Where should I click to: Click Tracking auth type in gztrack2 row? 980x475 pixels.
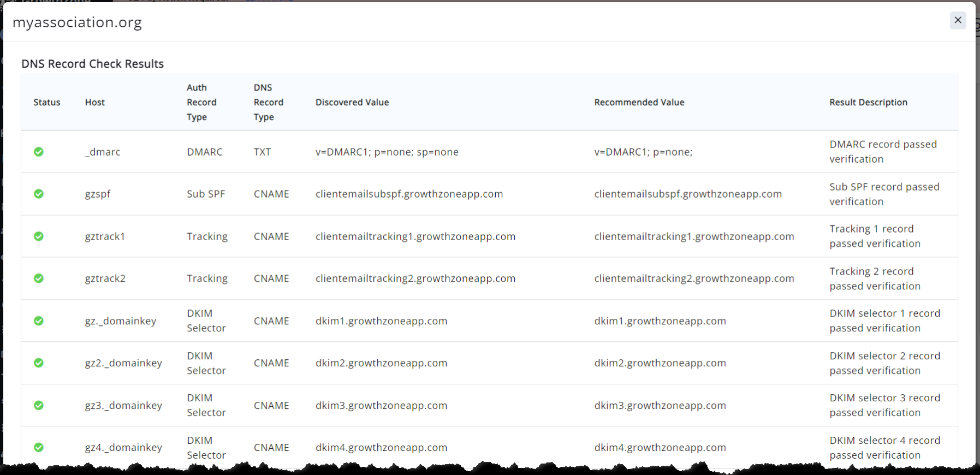(207, 278)
